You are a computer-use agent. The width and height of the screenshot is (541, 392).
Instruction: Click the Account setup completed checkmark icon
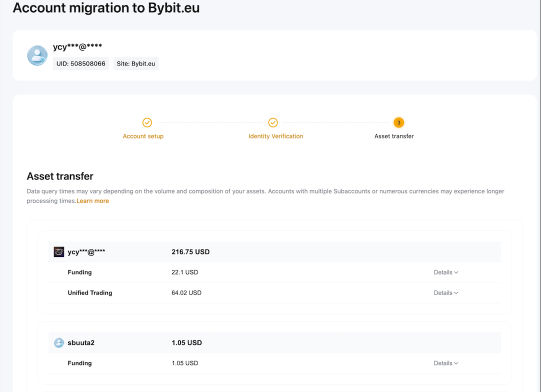pos(147,122)
